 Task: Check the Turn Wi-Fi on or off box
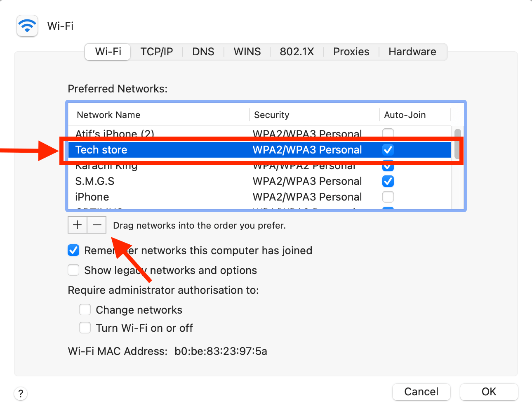(x=85, y=328)
